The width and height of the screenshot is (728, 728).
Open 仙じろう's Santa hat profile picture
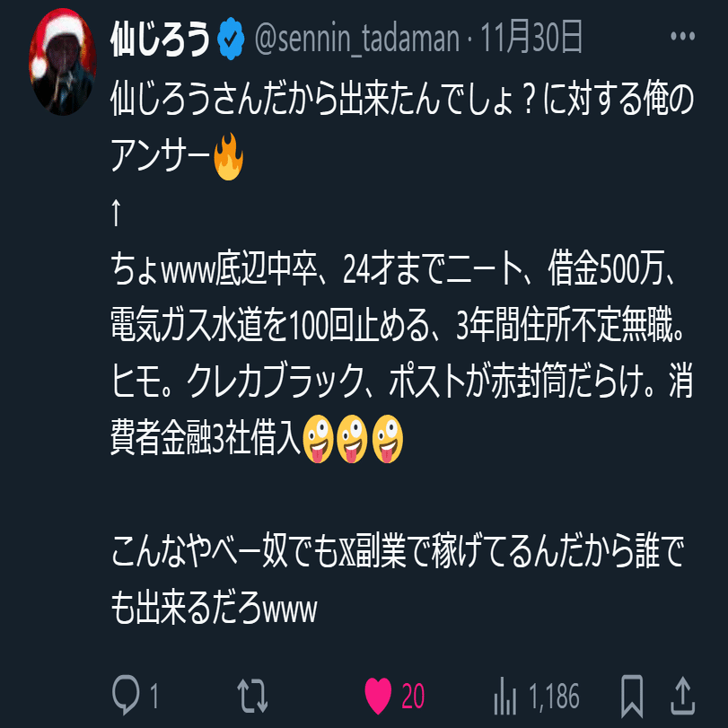click(x=63, y=62)
